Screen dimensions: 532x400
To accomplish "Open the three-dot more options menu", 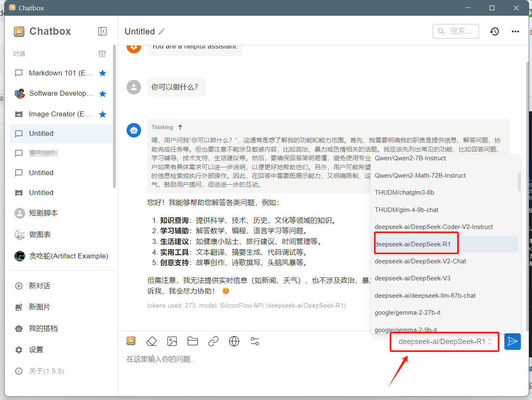I will point(515,31).
